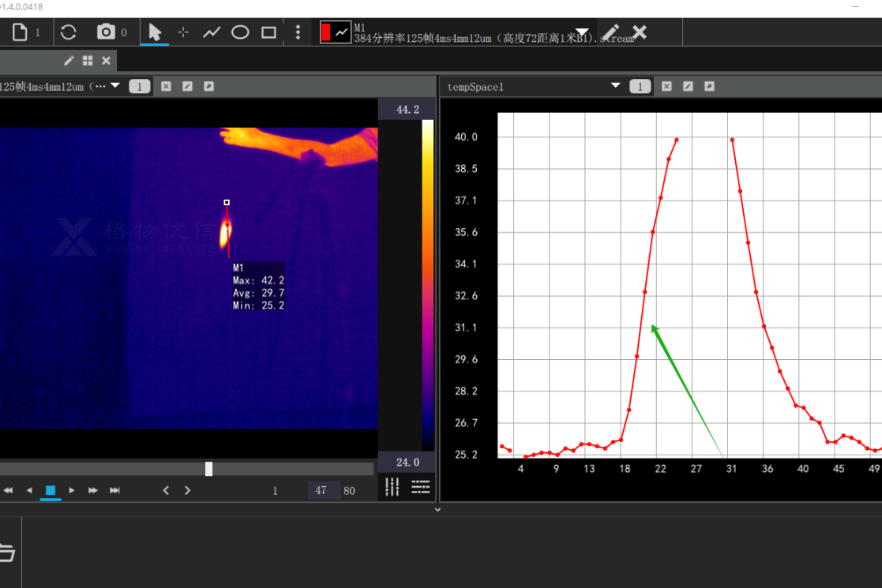The height and width of the screenshot is (588, 882).
Task: Click the frame timeline slider handle
Action: (208, 469)
